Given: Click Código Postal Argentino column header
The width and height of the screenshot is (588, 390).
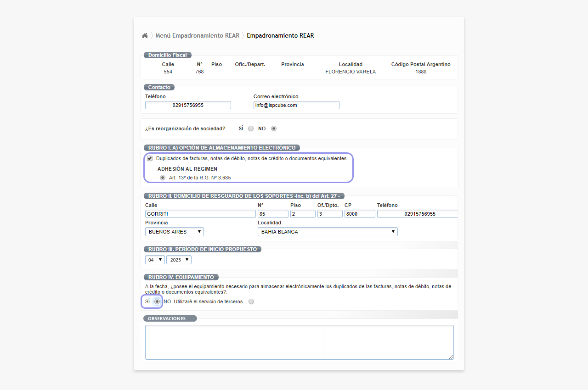Looking at the screenshot, I should [x=421, y=64].
